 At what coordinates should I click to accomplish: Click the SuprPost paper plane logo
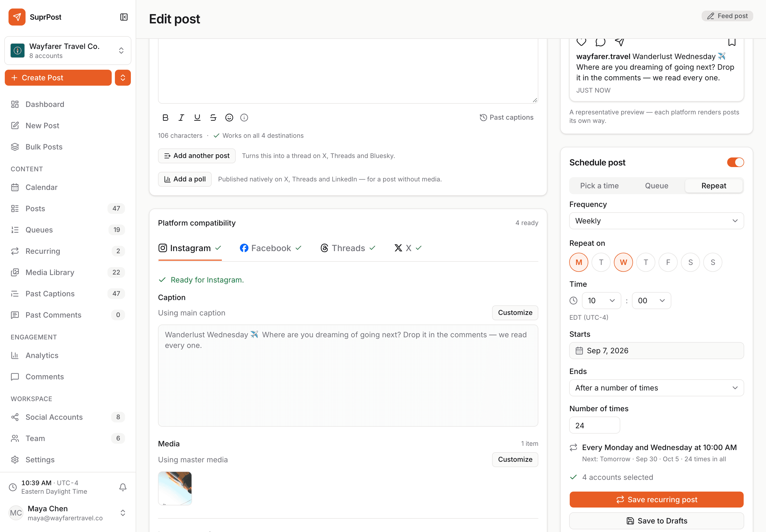tap(17, 17)
